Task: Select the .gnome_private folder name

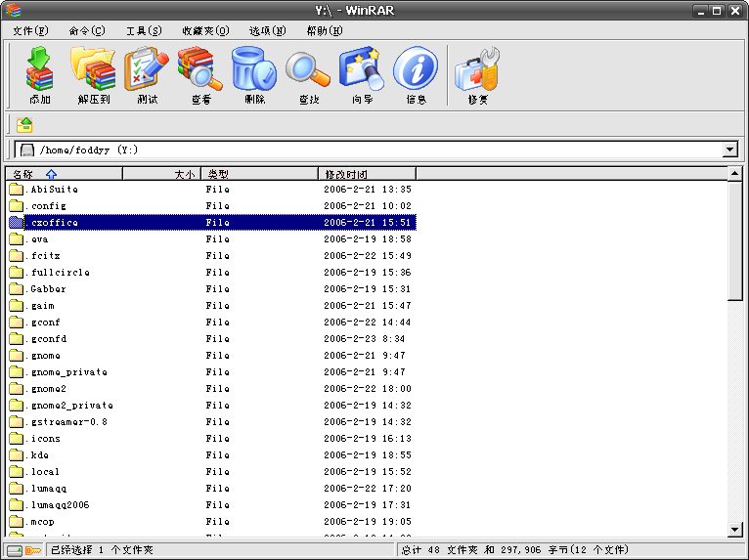Action: coord(66,372)
